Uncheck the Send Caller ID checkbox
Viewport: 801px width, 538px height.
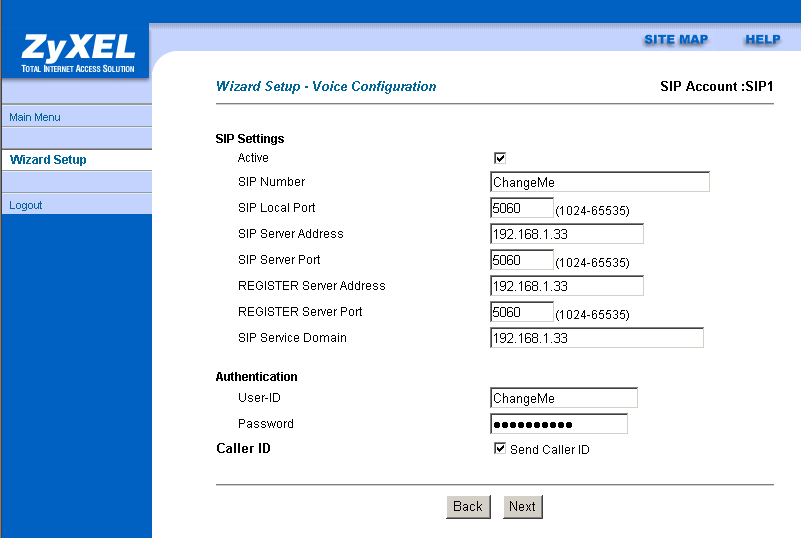click(500, 449)
